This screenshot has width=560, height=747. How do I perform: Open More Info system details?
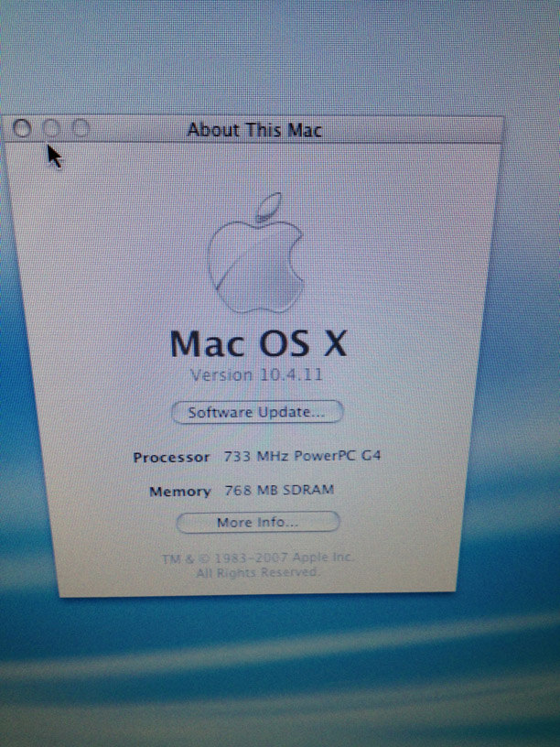click(258, 522)
